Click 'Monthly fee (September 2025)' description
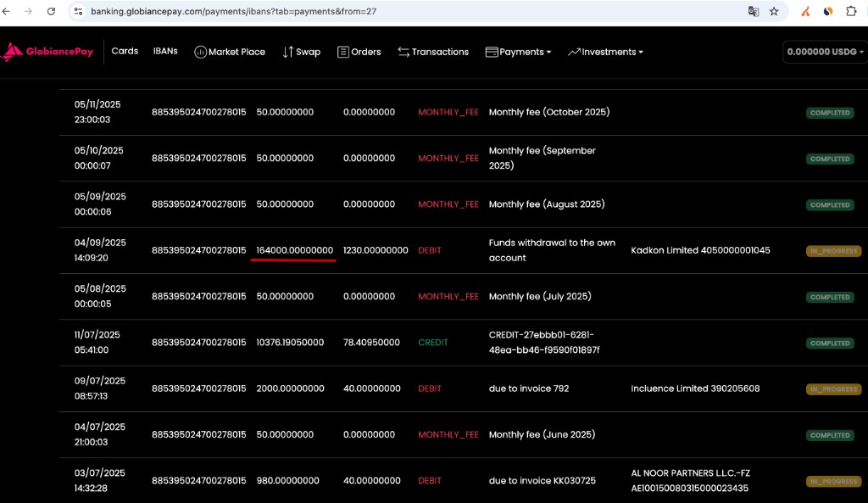This screenshot has height=503, width=868. coord(542,158)
